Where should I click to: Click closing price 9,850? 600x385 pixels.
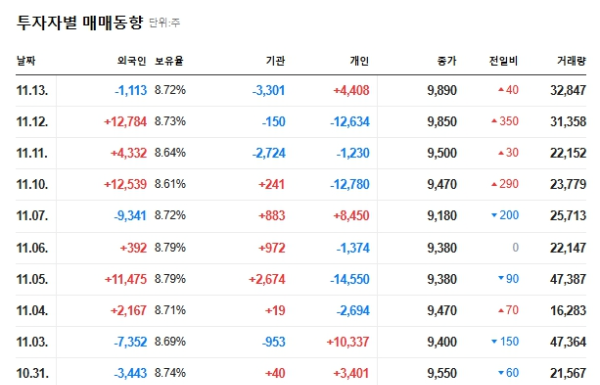coord(442,122)
